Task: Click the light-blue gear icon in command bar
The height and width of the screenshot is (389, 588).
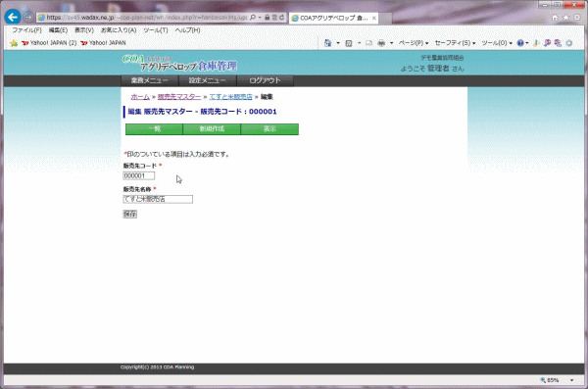Action: [568, 43]
